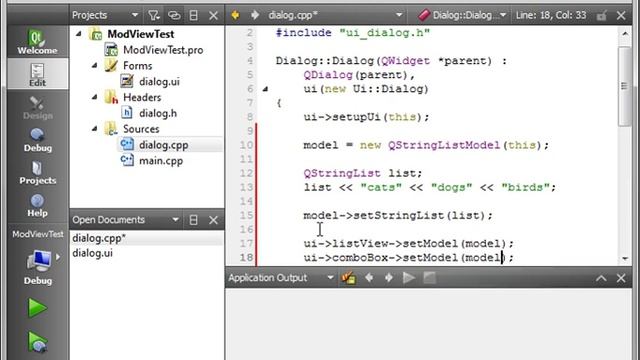
Task: Click on setStringList in line 15
Action: click(398, 216)
